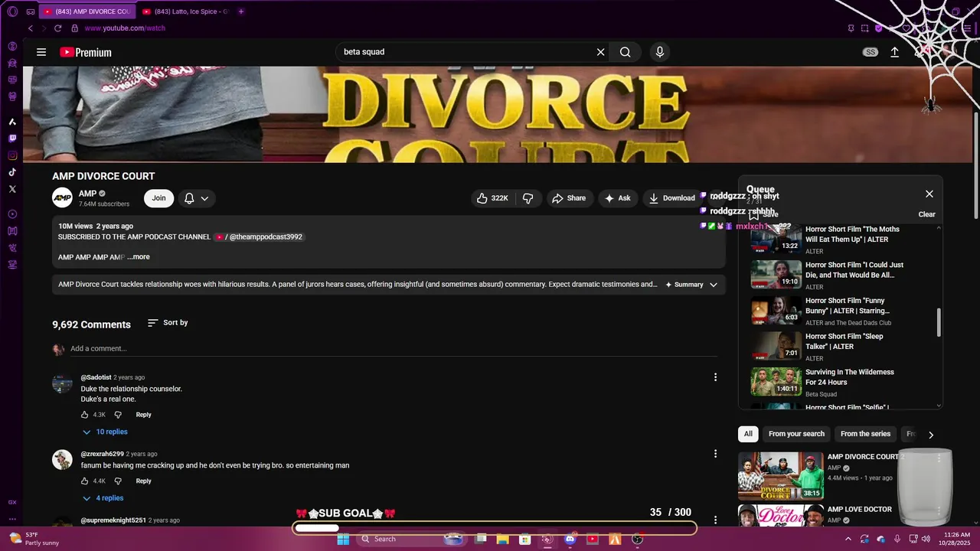Show hidden system tray icons chevron
980x551 pixels.
tap(848, 539)
